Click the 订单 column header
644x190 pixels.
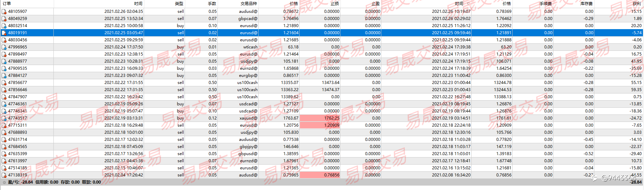7,4
